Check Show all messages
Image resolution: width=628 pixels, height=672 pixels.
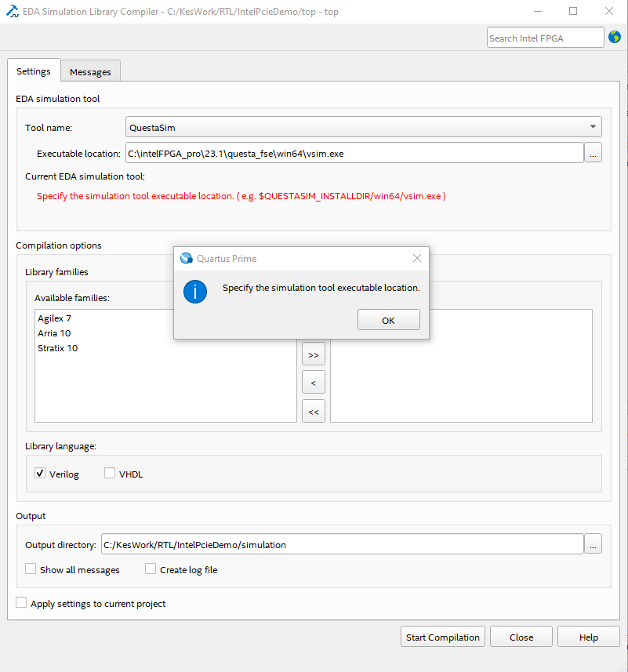pyautogui.click(x=31, y=568)
